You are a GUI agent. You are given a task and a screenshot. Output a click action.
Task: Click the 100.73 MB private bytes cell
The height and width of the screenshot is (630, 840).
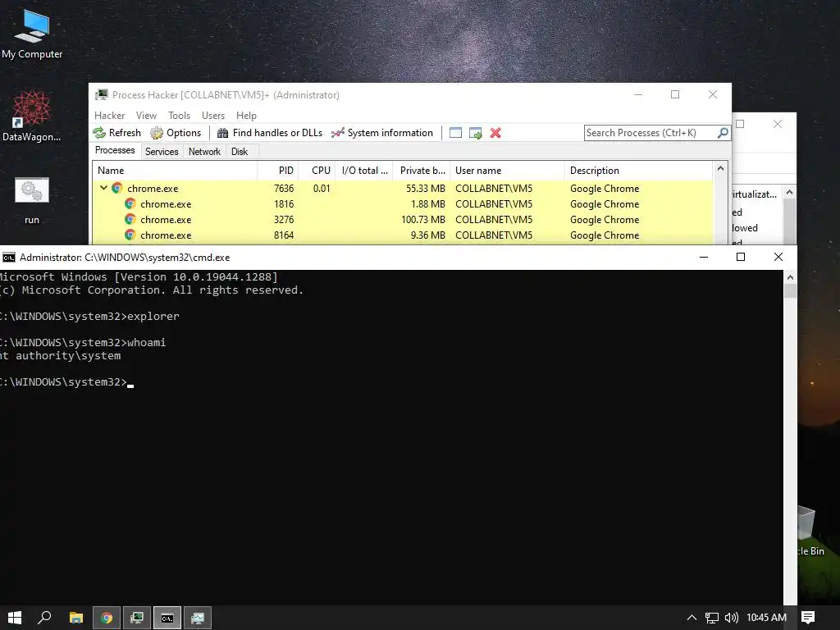(x=423, y=220)
